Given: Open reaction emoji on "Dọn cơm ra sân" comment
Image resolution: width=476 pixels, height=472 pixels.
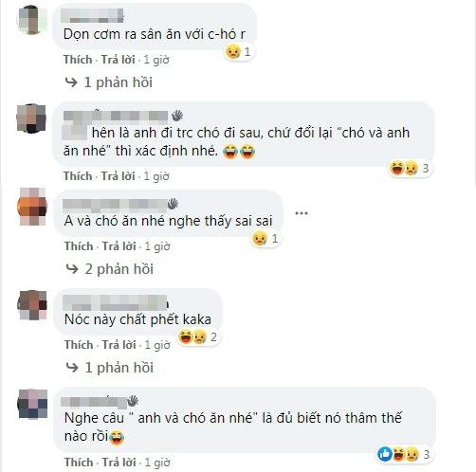Looking at the screenshot, I should point(239,52).
